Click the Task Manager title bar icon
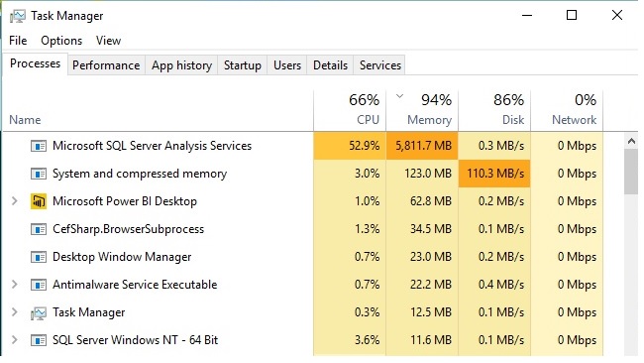 18,16
